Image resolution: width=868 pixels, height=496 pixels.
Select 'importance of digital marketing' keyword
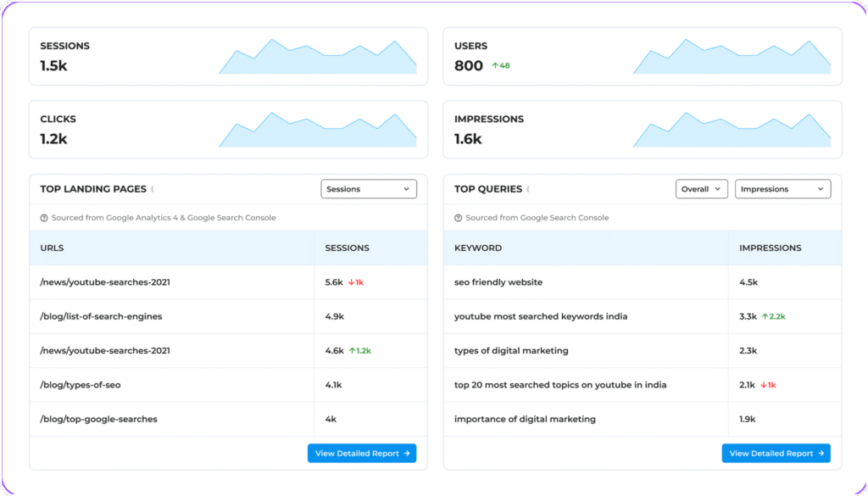[x=525, y=419]
